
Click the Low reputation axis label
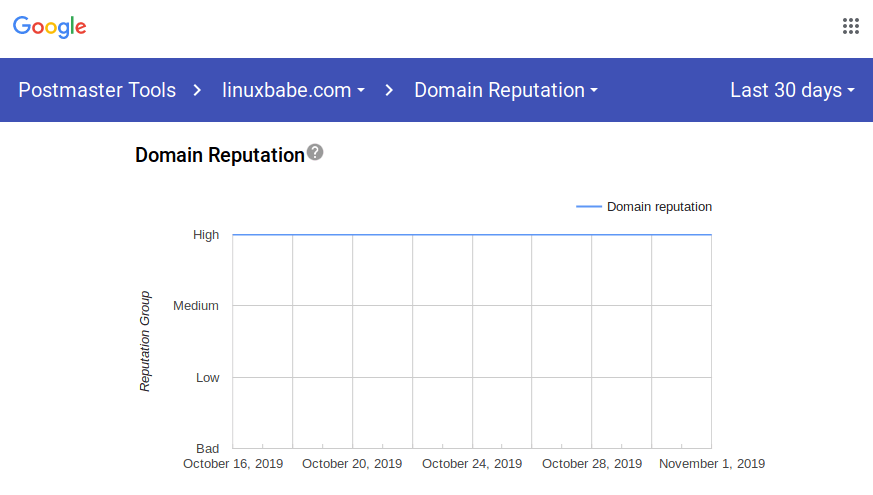207,378
